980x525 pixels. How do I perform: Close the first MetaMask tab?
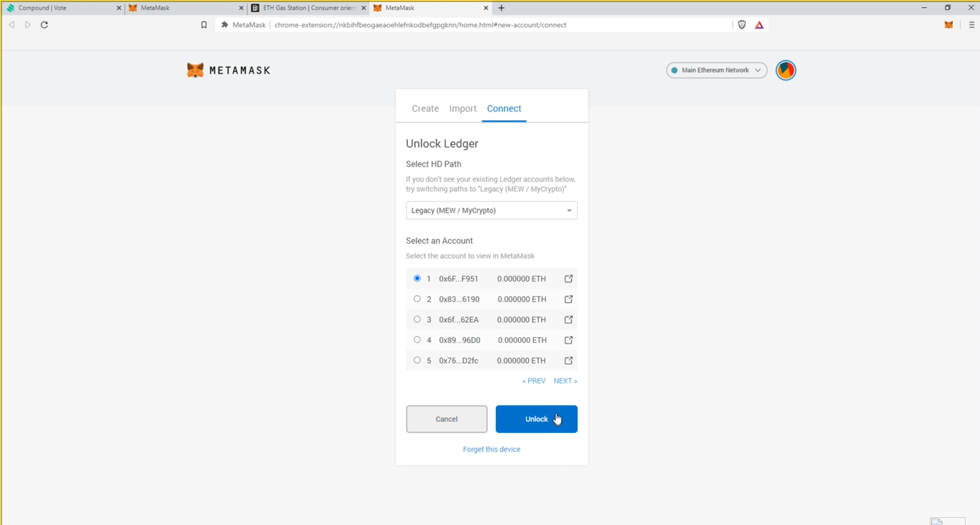(241, 8)
